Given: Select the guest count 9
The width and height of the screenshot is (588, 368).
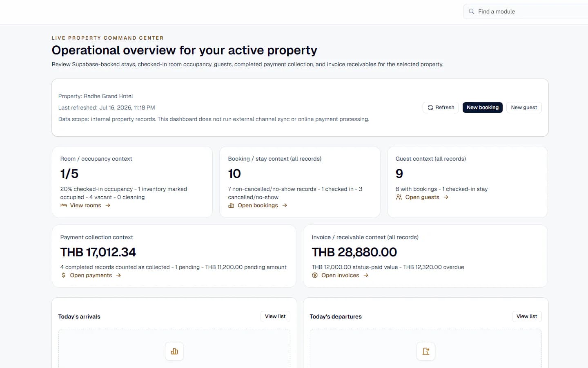Looking at the screenshot, I should [x=399, y=174].
